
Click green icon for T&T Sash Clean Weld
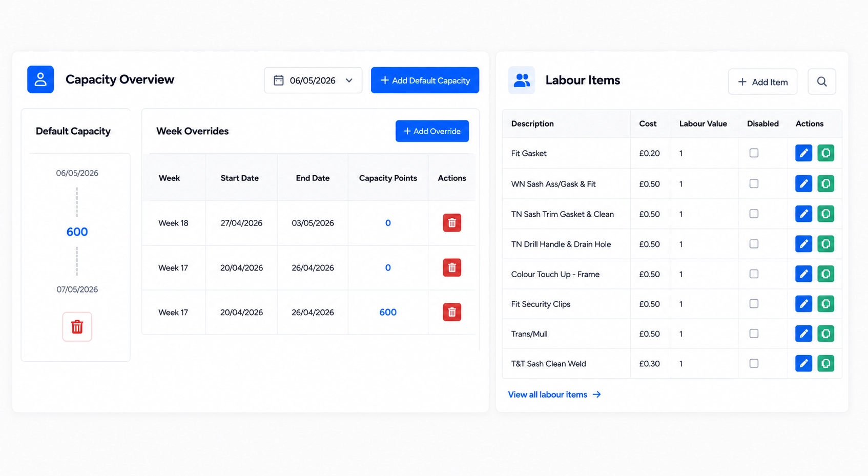pos(825,363)
